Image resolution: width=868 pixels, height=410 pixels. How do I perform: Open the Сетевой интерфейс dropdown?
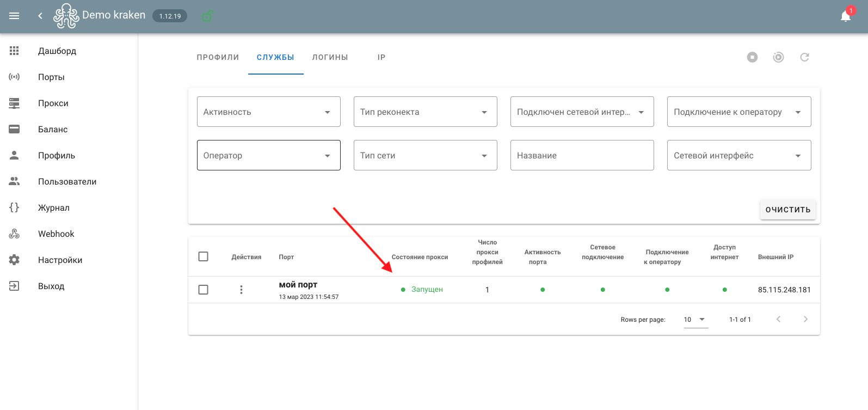coord(739,155)
